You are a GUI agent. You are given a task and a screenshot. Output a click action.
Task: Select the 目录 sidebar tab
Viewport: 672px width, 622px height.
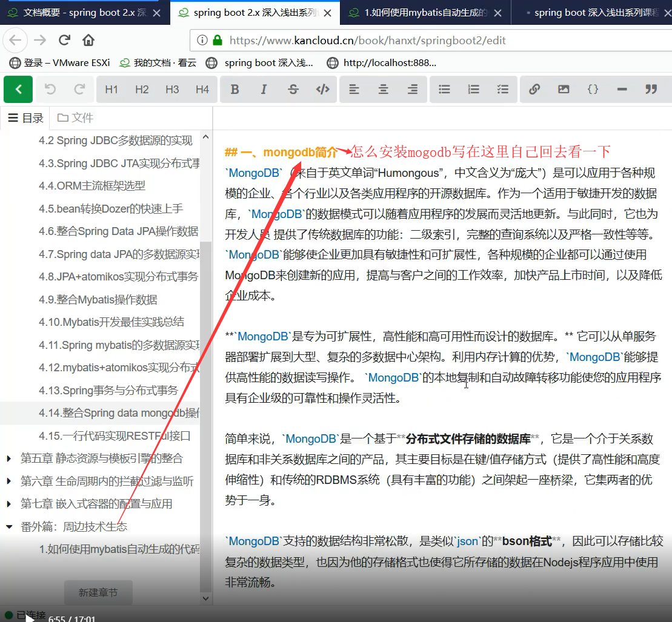25,118
